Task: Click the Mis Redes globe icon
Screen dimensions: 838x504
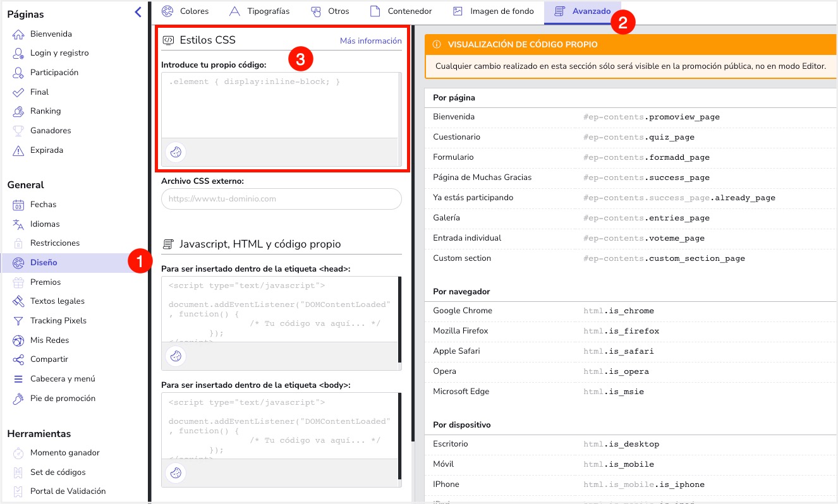Action: pyautogui.click(x=18, y=340)
